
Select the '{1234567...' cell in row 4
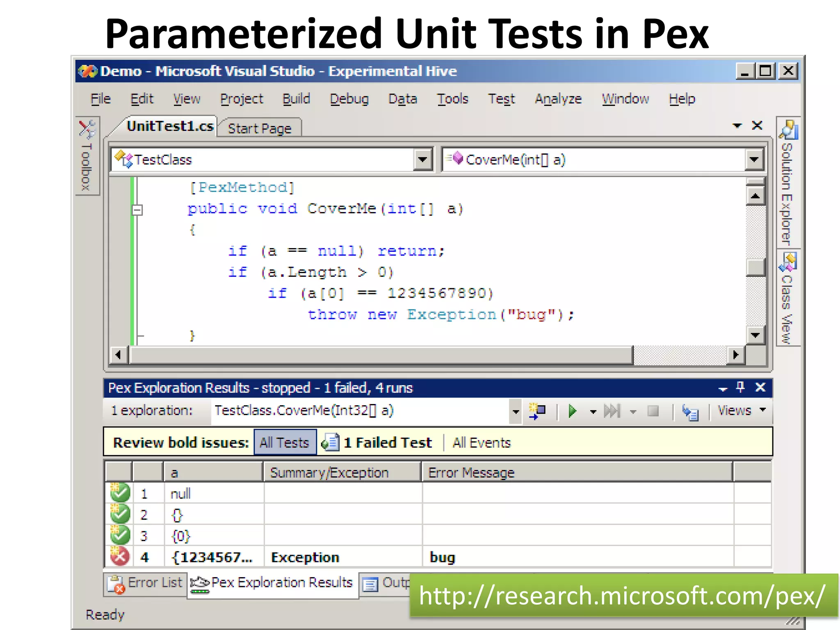coord(214,557)
